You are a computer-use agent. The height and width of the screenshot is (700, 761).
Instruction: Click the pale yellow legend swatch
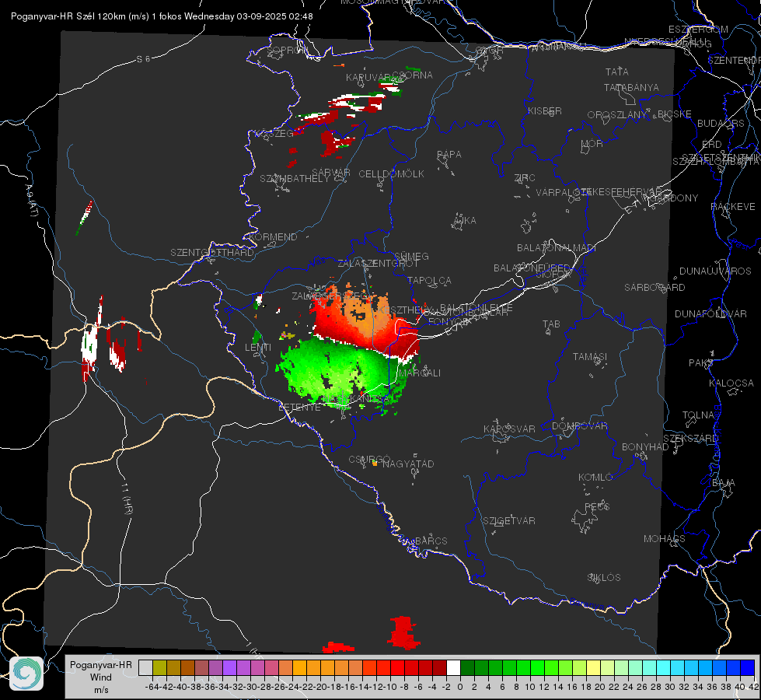pyautogui.click(x=593, y=667)
